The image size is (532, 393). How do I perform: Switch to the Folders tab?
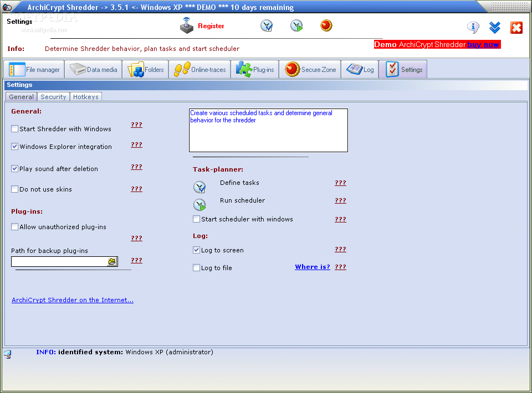tap(146, 69)
